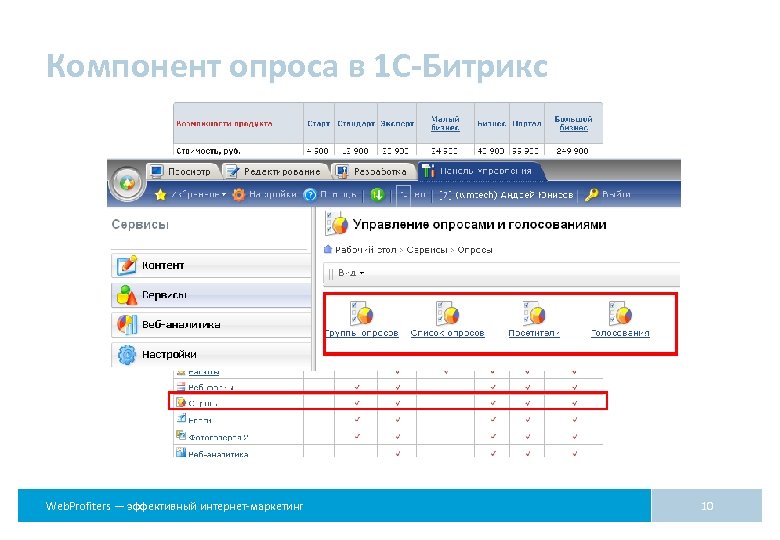Click the price cell 249 900
780x540 pixels.
coord(573,151)
